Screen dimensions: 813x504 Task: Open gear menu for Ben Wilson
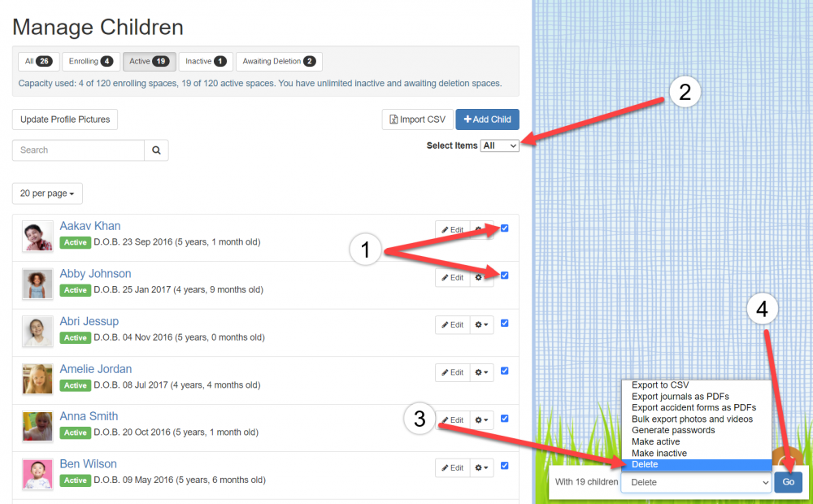(x=481, y=467)
